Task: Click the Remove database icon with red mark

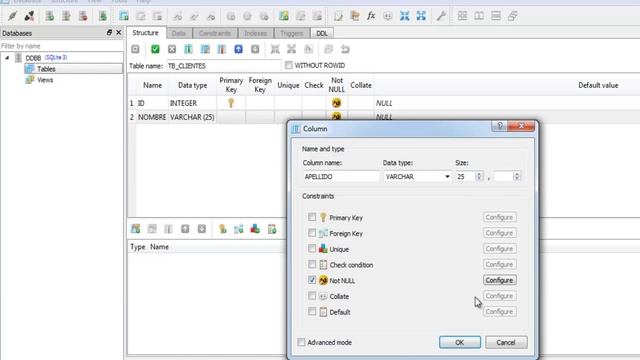Action: tap(83, 16)
